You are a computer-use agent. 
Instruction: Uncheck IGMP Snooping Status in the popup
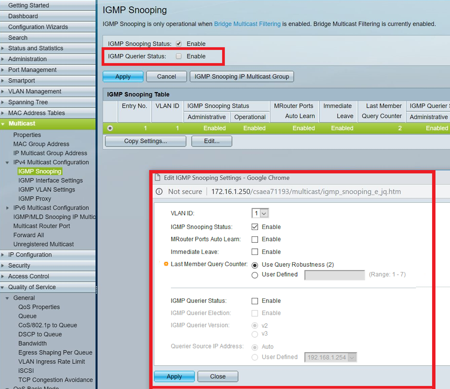pyautogui.click(x=255, y=227)
